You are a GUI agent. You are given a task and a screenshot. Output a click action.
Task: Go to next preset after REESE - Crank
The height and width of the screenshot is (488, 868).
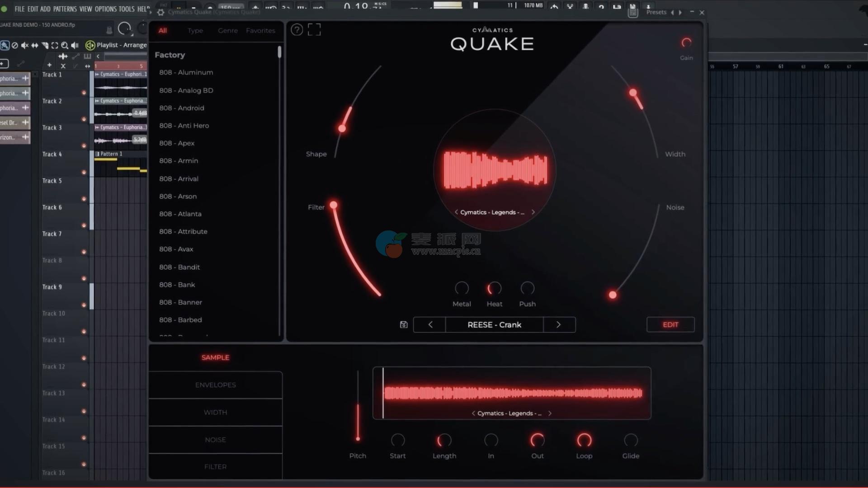[x=559, y=324]
